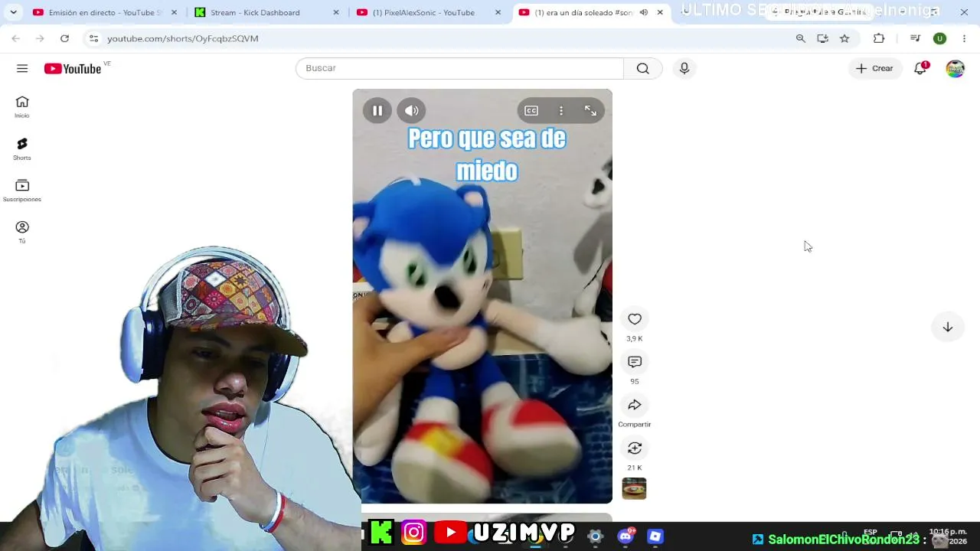Close the PixelAlexSonic tab
This screenshot has height=551, width=980.
[498, 12]
